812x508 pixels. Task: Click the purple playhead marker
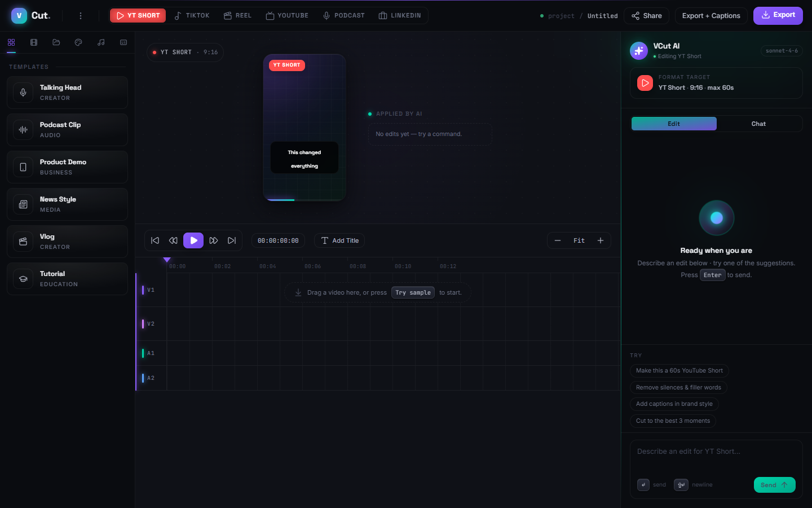167,260
